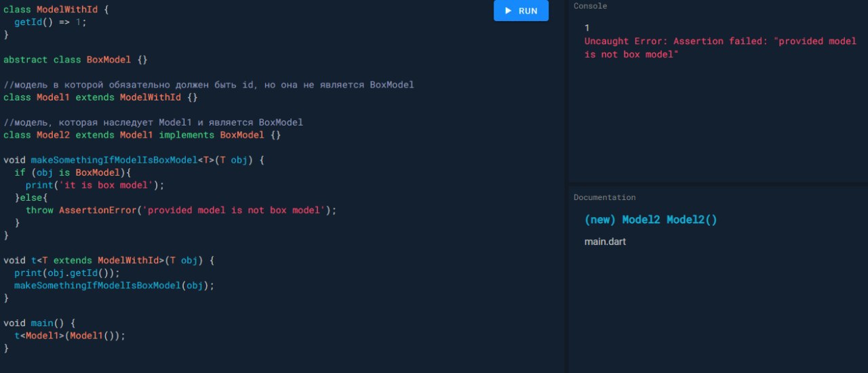Run the Dart code with RUN button
The height and width of the screenshot is (373, 868).
[x=521, y=11]
